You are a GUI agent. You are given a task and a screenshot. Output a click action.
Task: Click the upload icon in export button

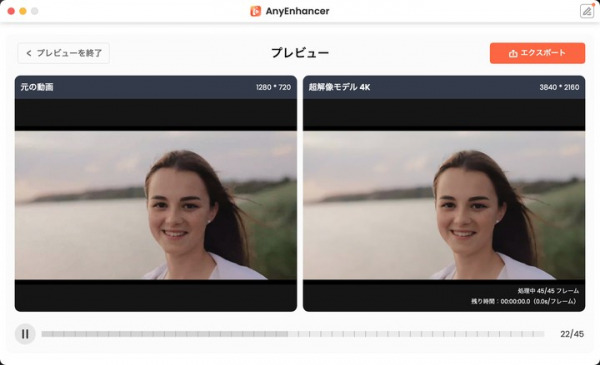513,54
